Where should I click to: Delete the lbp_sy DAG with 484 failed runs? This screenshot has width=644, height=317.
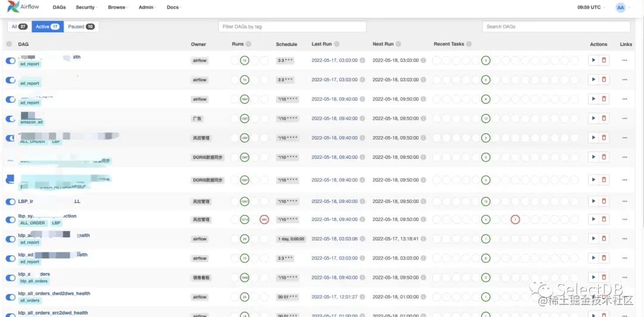pyautogui.click(x=603, y=220)
